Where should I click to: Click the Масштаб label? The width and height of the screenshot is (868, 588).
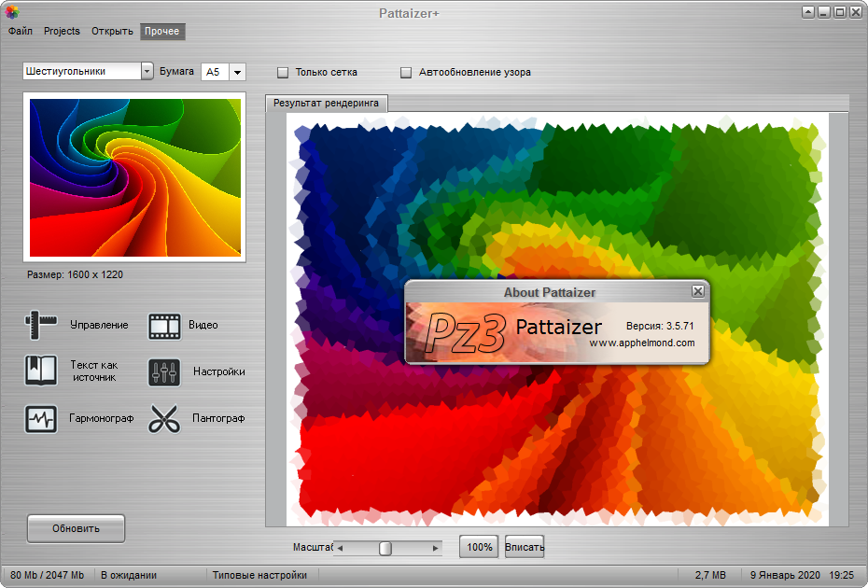click(313, 547)
